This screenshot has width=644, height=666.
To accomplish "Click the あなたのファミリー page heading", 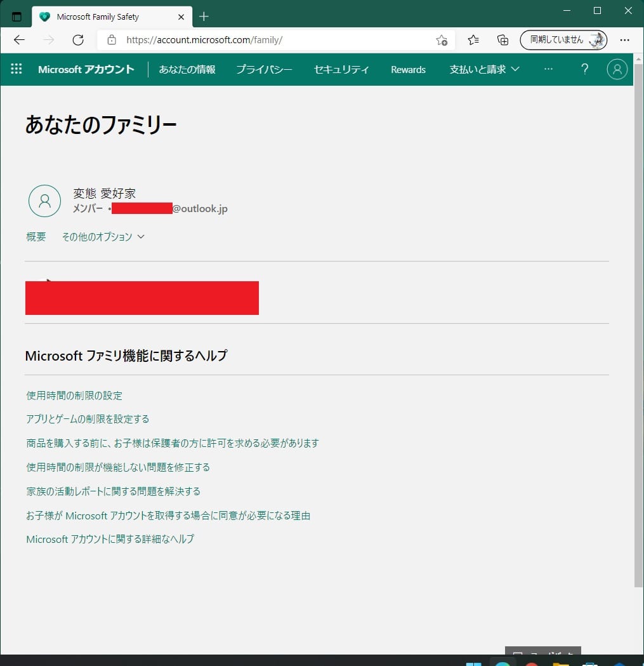I will (x=101, y=125).
